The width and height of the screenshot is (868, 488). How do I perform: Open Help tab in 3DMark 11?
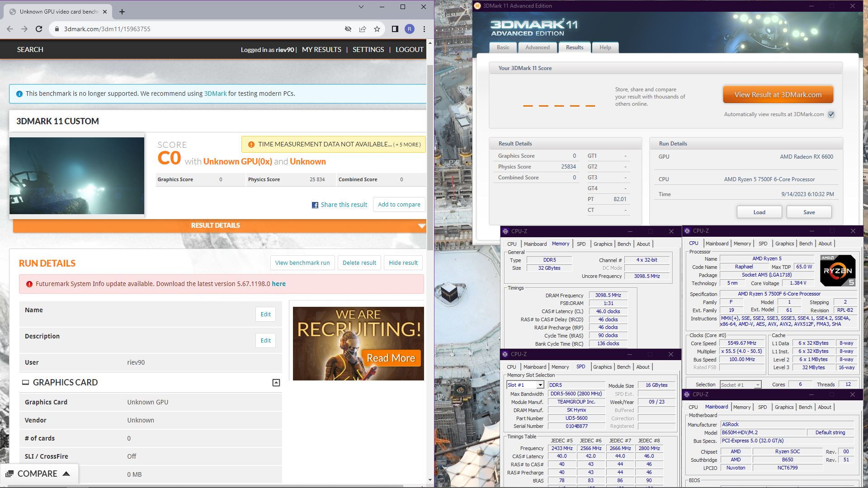coord(605,47)
